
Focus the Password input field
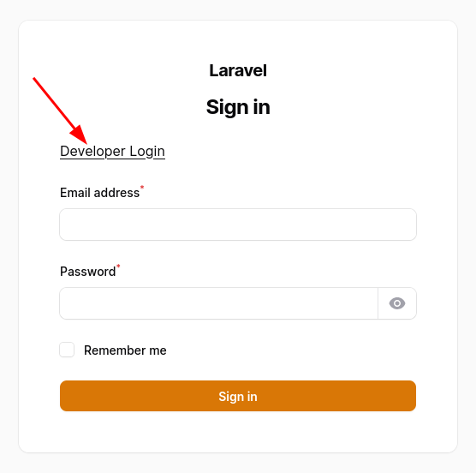(x=218, y=303)
